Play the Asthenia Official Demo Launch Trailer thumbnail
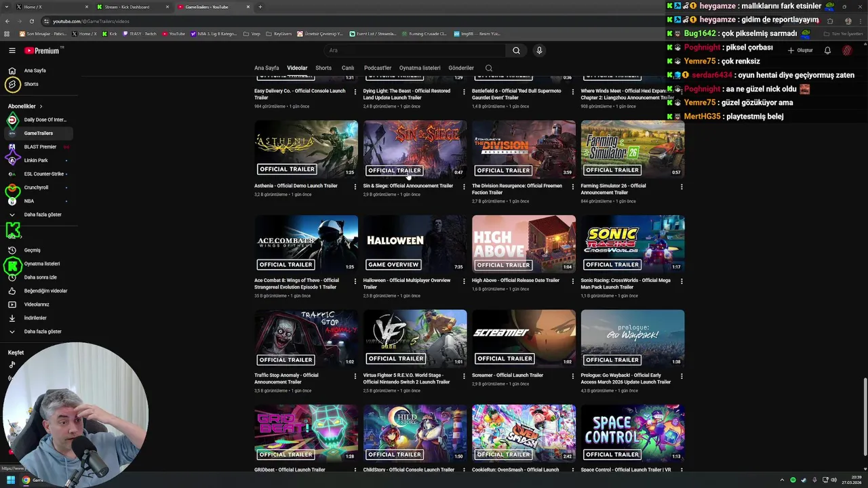This screenshot has width=868, height=488. coord(306,149)
